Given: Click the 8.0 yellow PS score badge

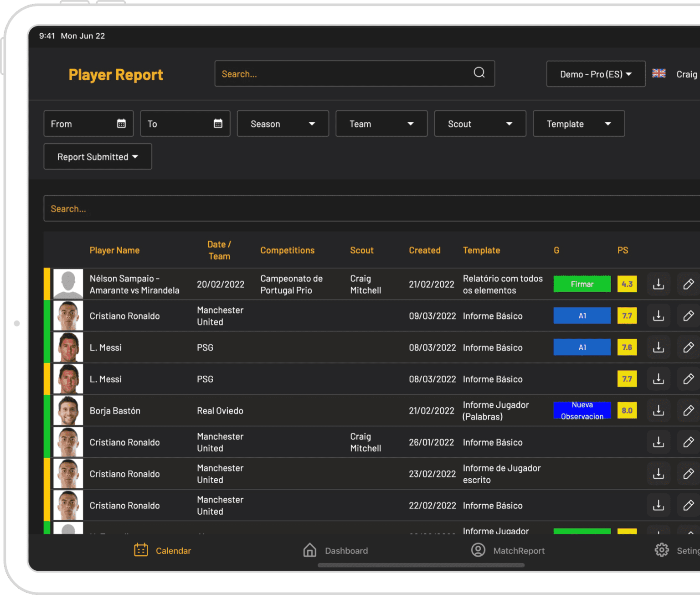Looking at the screenshot, I should click(x=627, y=410).
